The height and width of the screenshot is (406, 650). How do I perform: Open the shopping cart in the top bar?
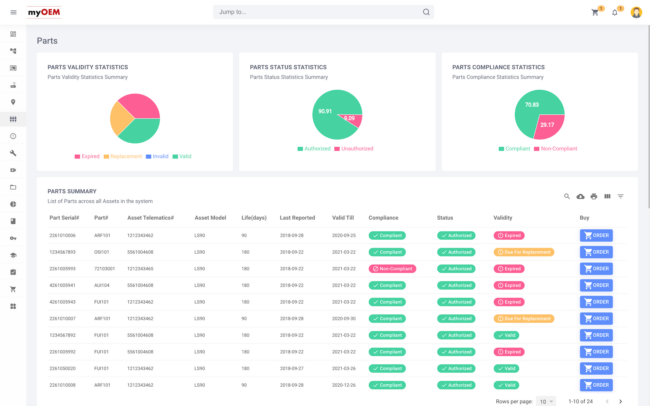coord(596,12)
